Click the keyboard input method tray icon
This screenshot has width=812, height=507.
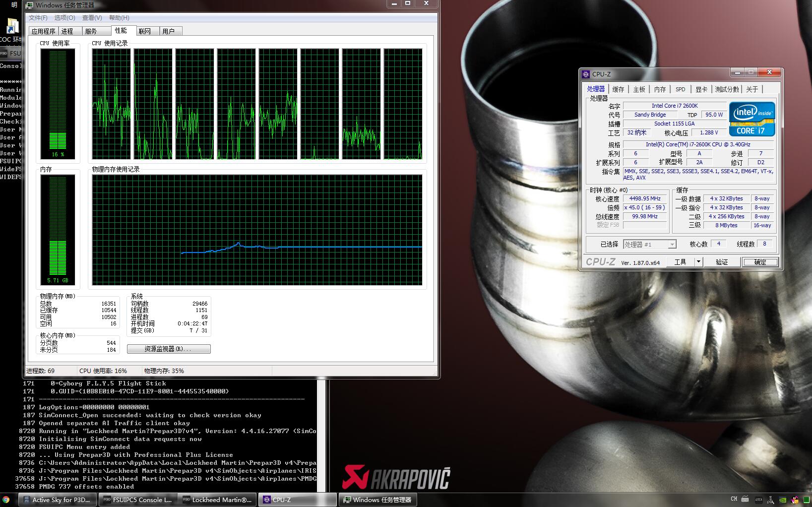tap(745, 500)
